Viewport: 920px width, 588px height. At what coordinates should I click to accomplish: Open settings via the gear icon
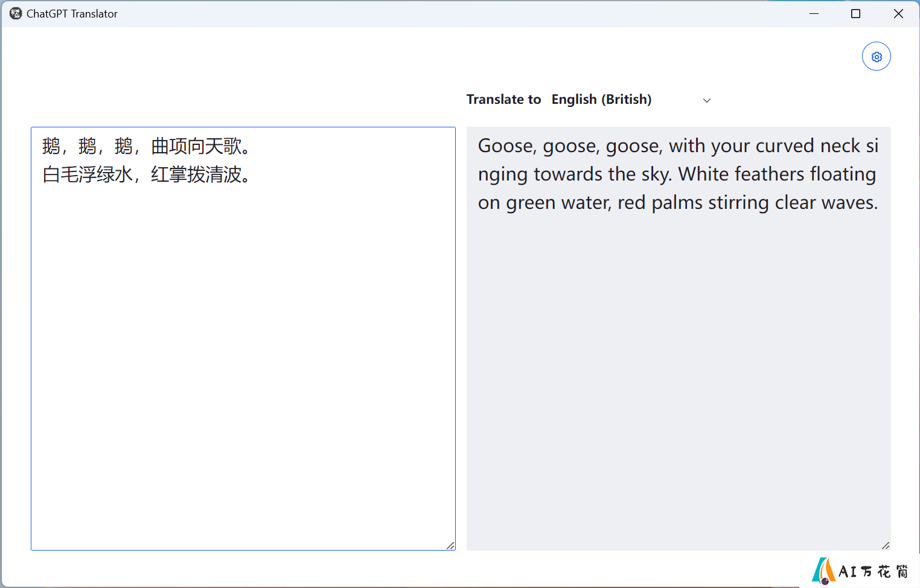(x=876, y=57)
